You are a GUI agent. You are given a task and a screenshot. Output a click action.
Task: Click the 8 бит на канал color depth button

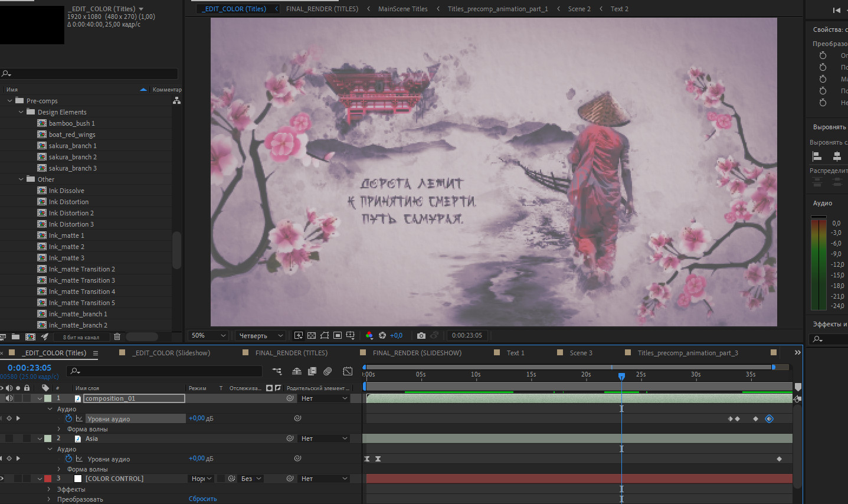[81, 337]
